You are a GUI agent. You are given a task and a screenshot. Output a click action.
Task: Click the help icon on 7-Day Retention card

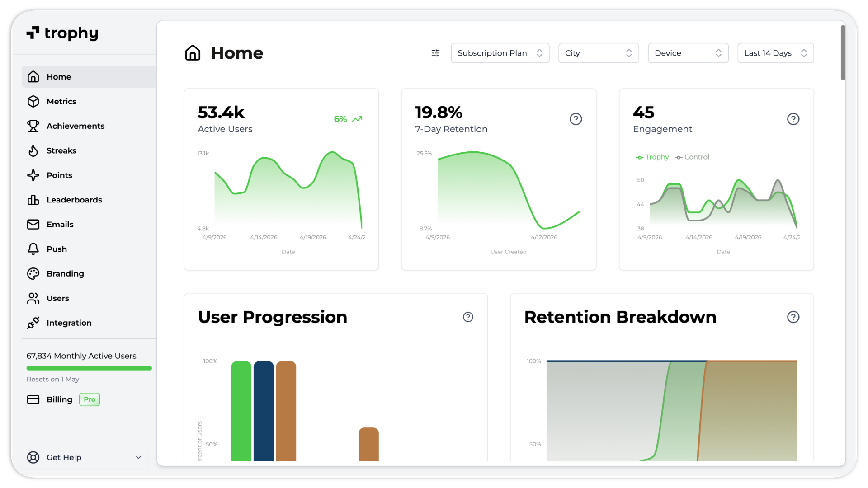click(576, 119)
